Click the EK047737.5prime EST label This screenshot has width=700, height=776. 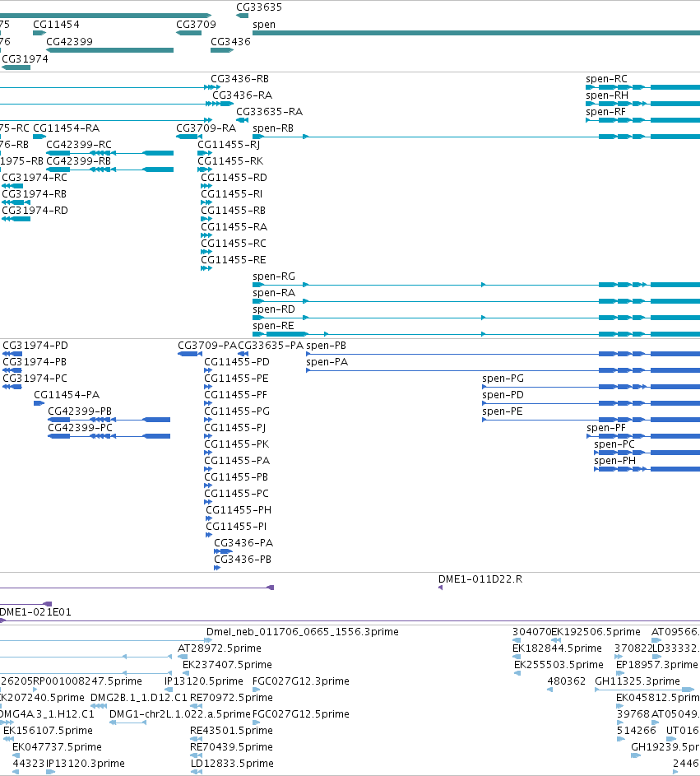pos(57,747)
